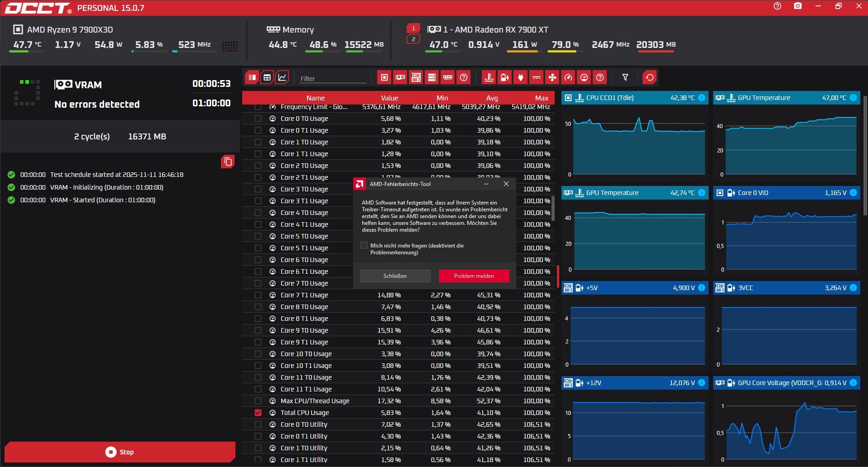
Task: Open info for the 3VCC graph
Action: pos(853,288)
